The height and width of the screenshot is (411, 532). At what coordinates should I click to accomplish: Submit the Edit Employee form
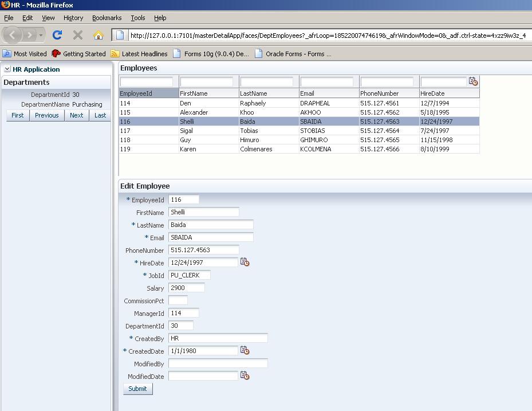[x=138, y=389]
